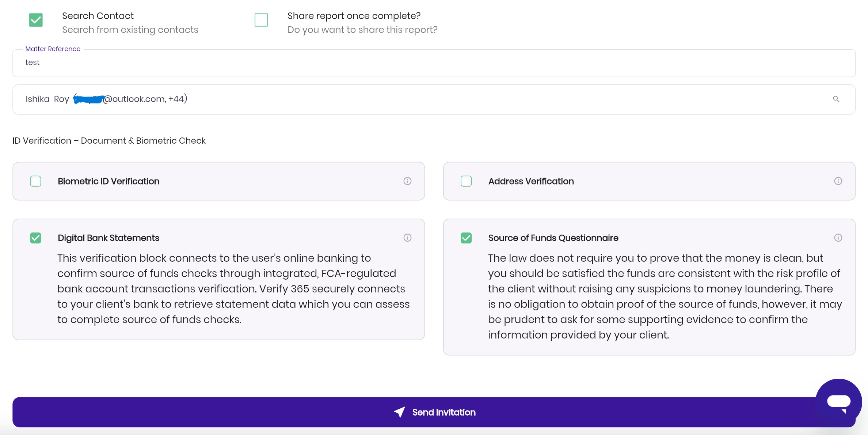Click the search magnifier icon in contact field
This screenshot has height=435, width=868.
(x=836, y=99)
